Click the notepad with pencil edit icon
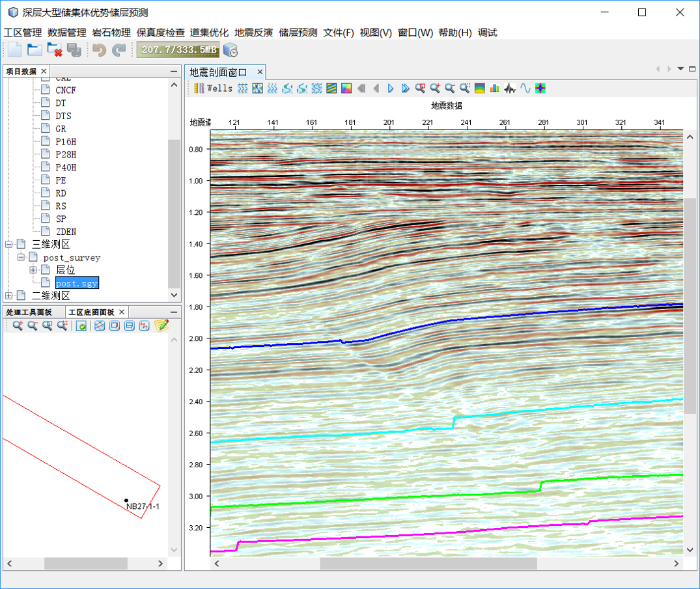 [161, 325]
